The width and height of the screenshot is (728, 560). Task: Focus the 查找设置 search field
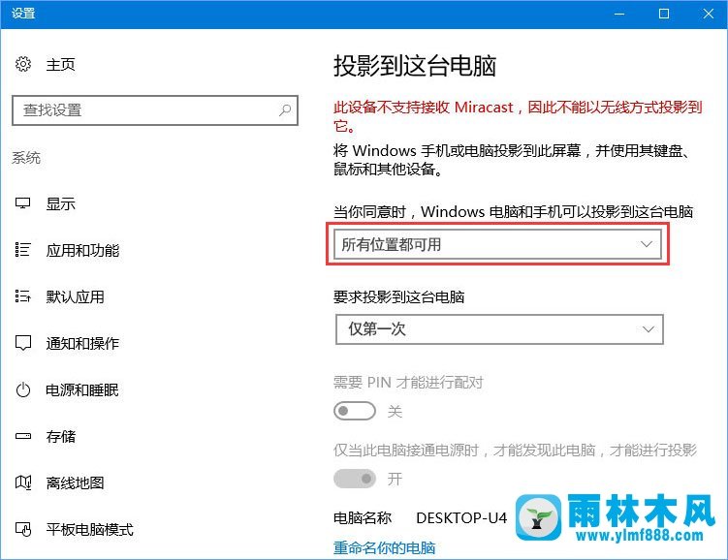[x=154, y=110]
